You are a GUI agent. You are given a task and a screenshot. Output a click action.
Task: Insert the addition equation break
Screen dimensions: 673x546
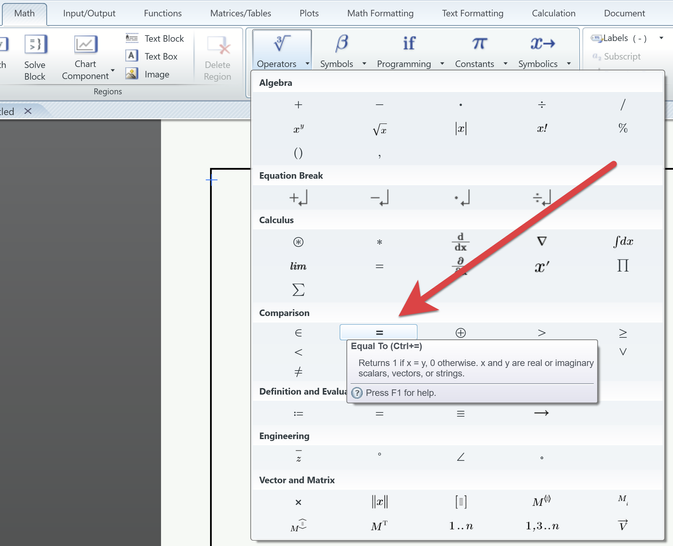(299, 198)
